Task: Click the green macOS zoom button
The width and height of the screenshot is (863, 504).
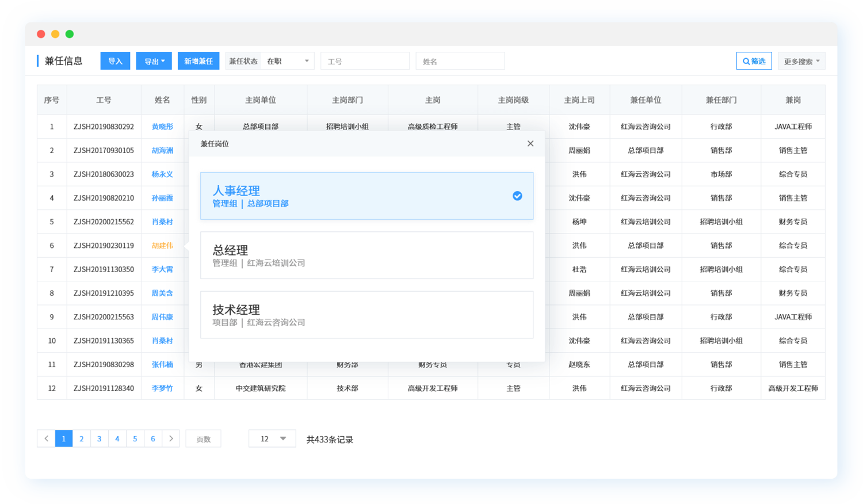Action: pos(70,34)
